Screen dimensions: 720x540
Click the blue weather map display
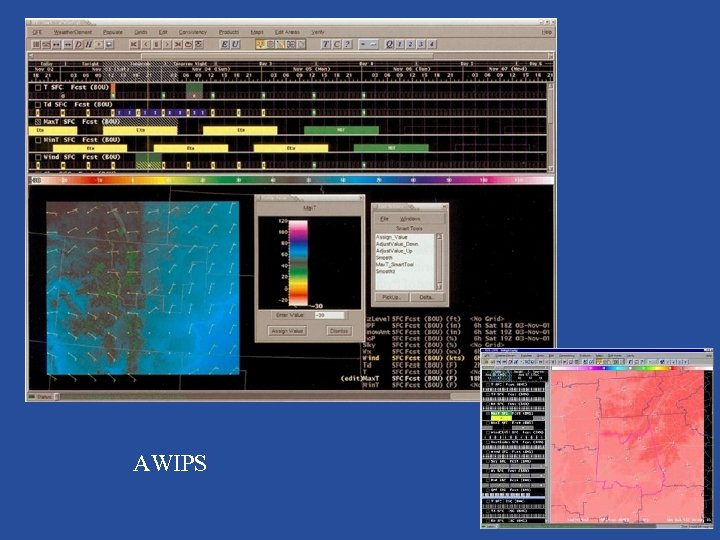click(143, 288)
